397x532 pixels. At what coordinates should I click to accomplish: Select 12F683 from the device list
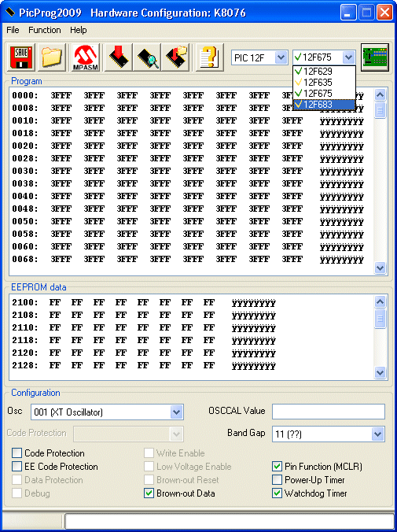tap(324, 104)
